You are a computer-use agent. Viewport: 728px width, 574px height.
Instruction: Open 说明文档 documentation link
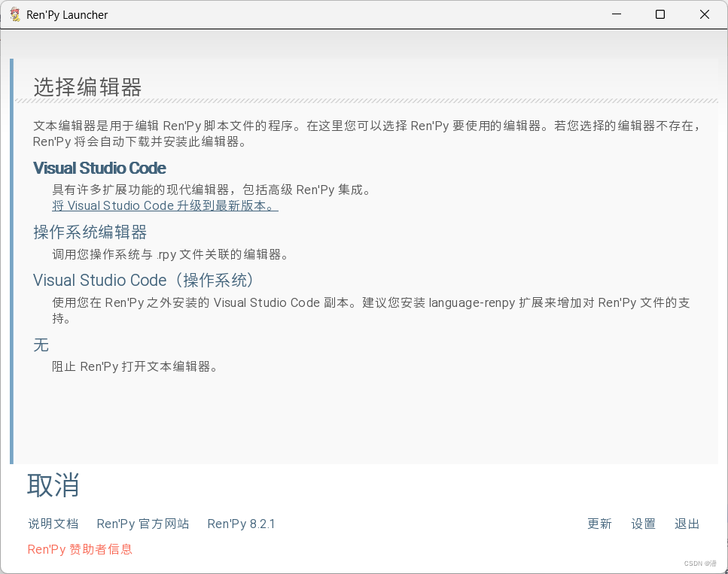(x=53, y=524)
